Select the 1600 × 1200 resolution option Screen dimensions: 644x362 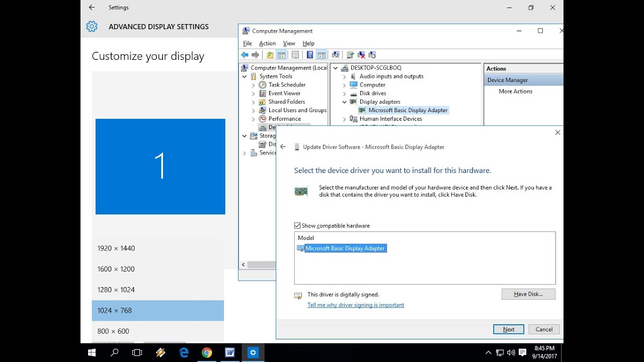157,269
